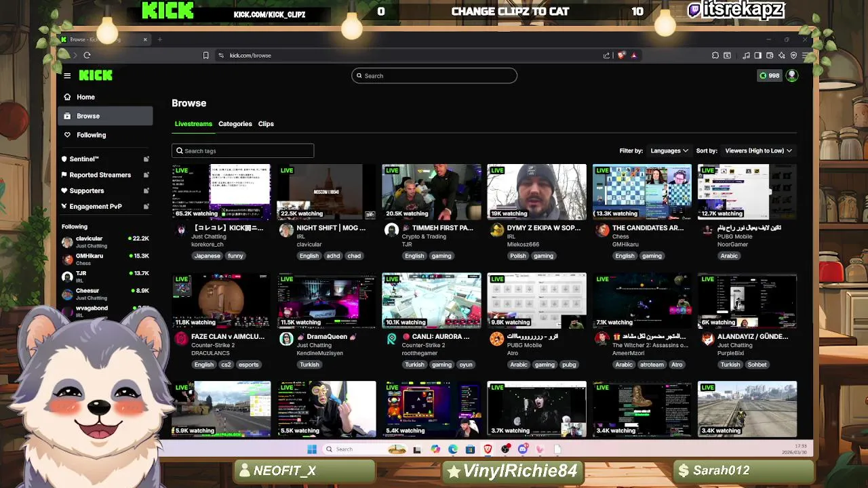Viewport: 868px width, 488px height.
Task: Click the Polish tag chip
Action: (517, 256)
